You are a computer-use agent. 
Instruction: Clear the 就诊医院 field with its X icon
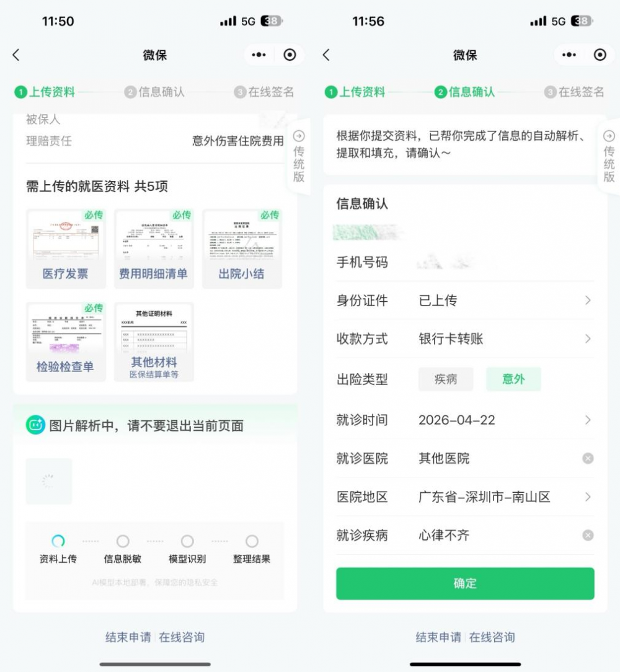point(588,459)
